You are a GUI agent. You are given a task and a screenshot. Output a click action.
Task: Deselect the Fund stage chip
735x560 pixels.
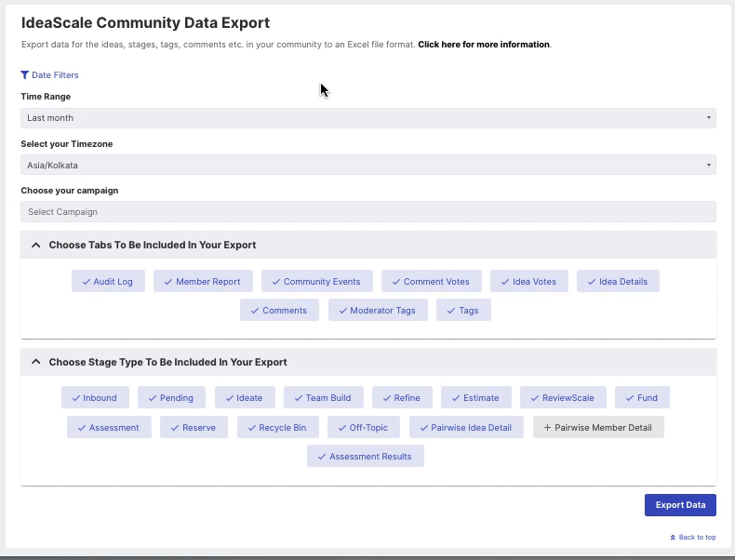pos(642,397)
